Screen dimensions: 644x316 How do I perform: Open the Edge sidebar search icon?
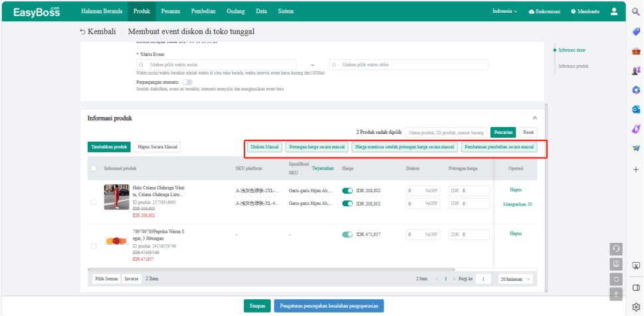[x=636, y=12]
